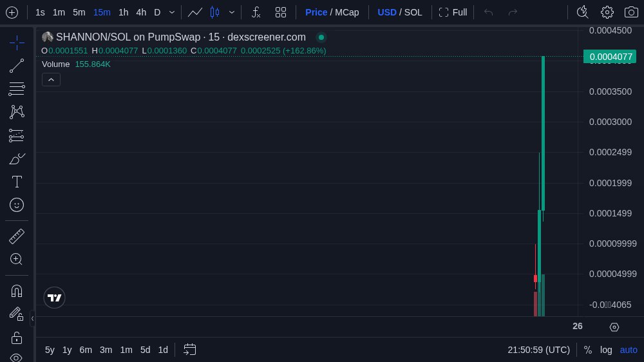
Task: Open chart settings gear in top toolbar
Action: 607,12
